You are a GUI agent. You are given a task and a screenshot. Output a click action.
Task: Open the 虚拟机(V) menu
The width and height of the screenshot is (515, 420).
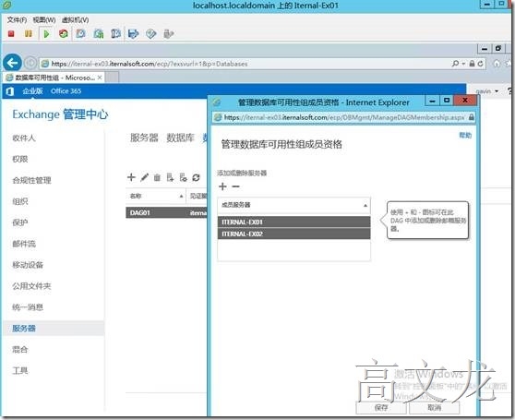75,20
